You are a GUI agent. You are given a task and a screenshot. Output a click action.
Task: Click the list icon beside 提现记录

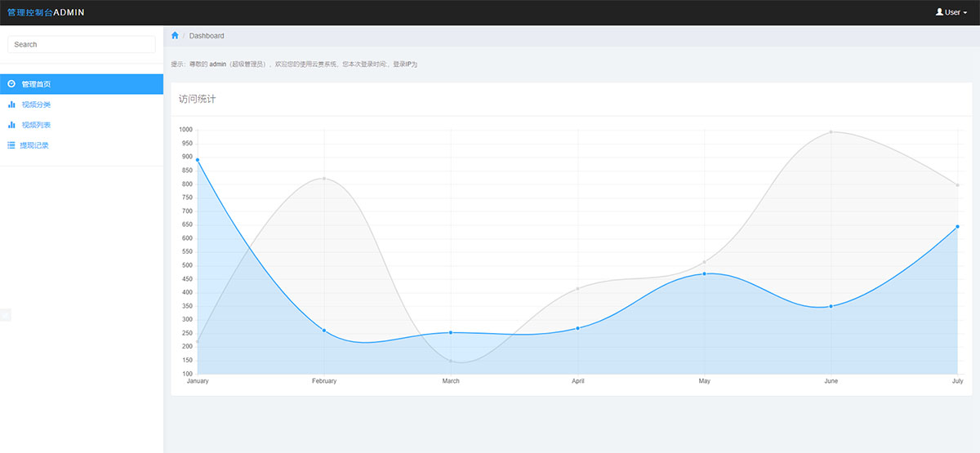coord(11,145)
